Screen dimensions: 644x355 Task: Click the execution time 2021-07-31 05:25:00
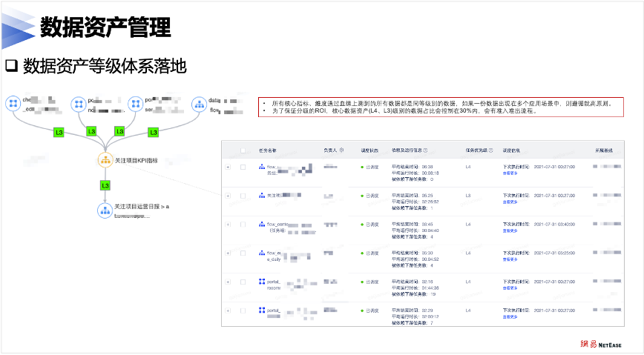coord(554,253)
